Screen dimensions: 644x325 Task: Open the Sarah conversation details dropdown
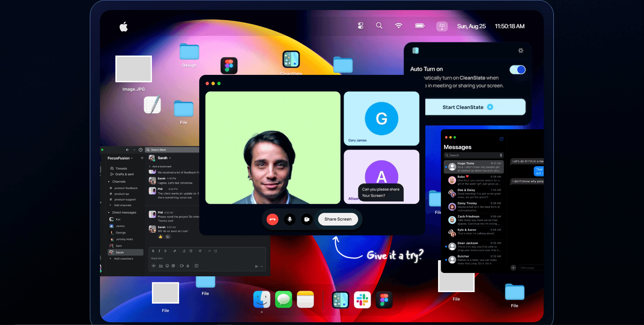coord(164,158)
